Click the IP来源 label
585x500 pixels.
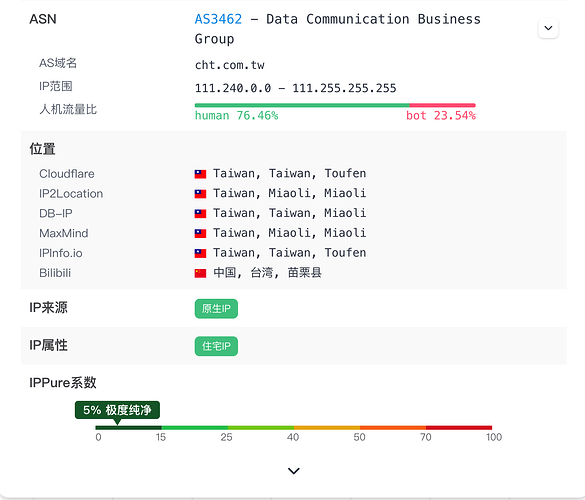point(49,308)
